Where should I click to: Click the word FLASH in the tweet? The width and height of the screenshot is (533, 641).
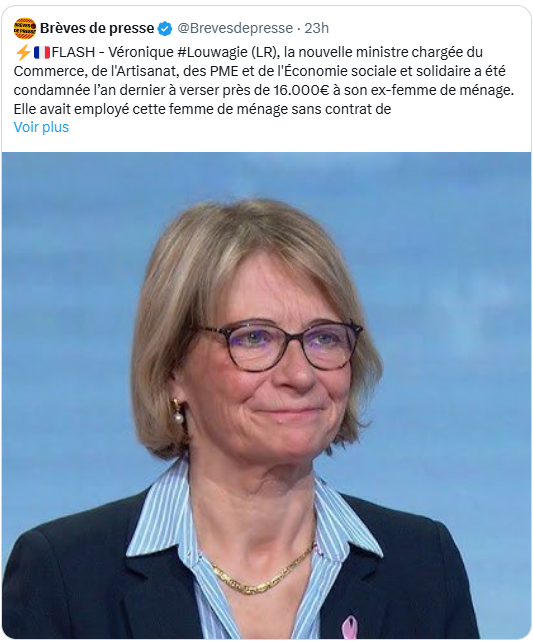point(73,52)
